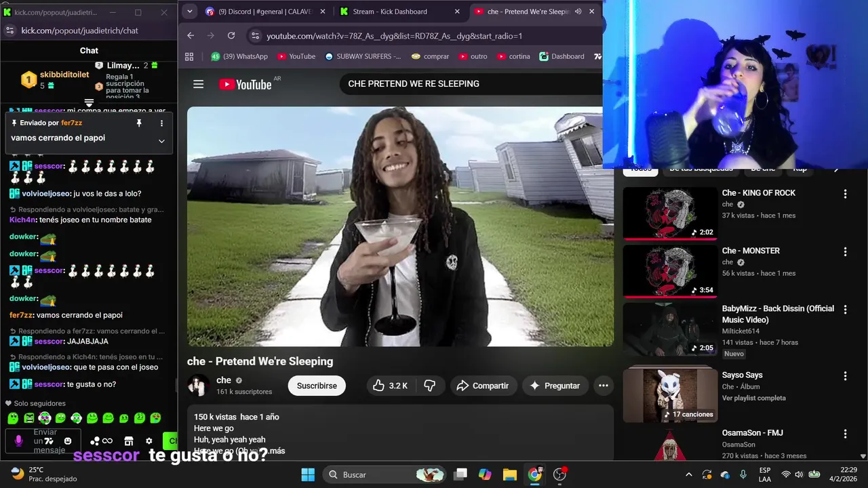
Task: Open volume control in system tray
Action: coord(799,474)
